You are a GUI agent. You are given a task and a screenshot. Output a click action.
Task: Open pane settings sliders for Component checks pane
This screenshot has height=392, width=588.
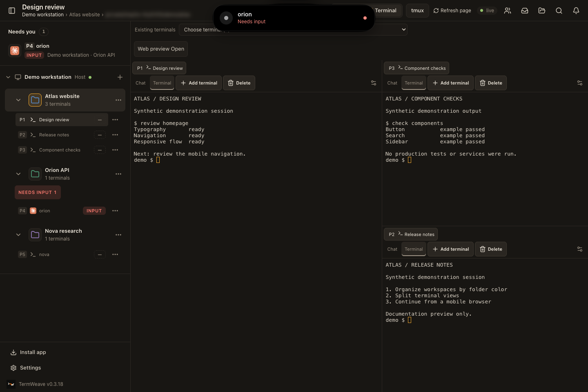pyautogui.click(x=580, y=83)
